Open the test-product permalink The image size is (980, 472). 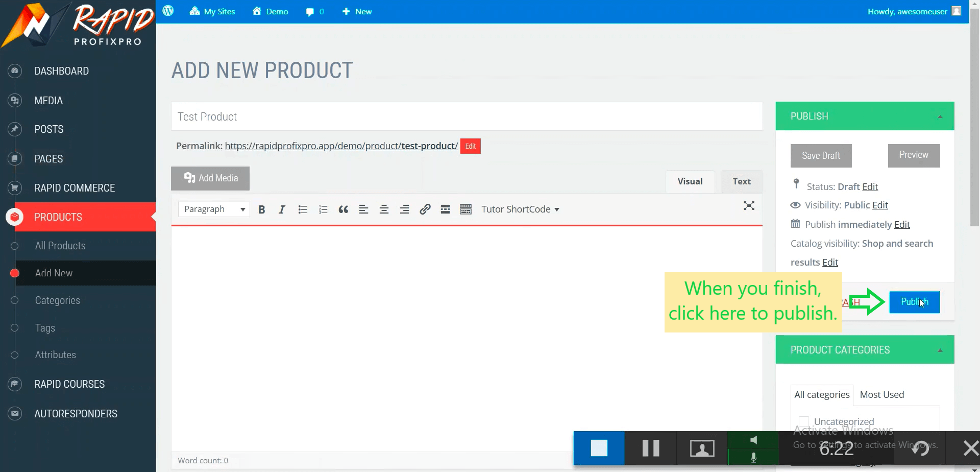point(341,146)
